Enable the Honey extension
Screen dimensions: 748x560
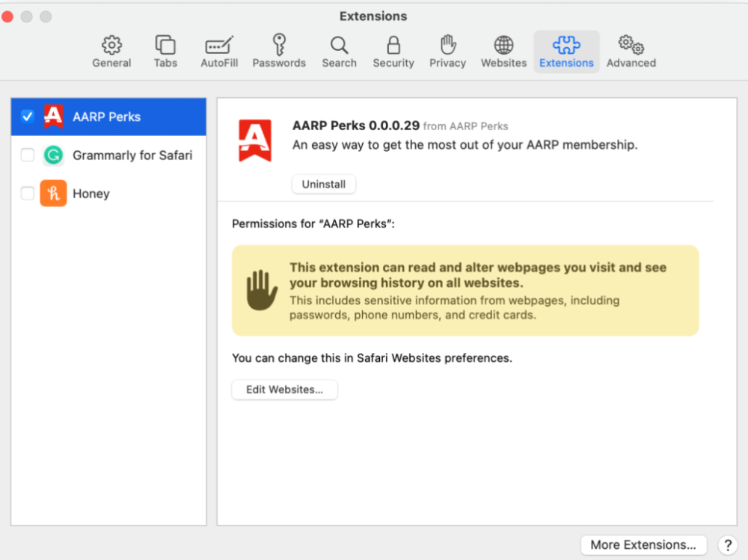[27, 193]
